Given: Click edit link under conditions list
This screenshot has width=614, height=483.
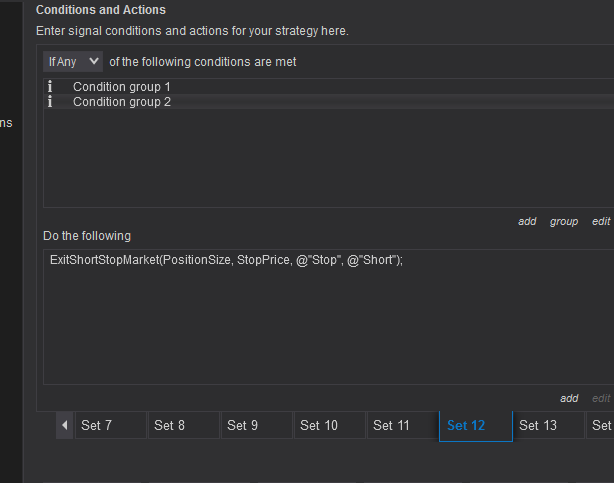Looking at the screenshot, I should click(601, 221).
